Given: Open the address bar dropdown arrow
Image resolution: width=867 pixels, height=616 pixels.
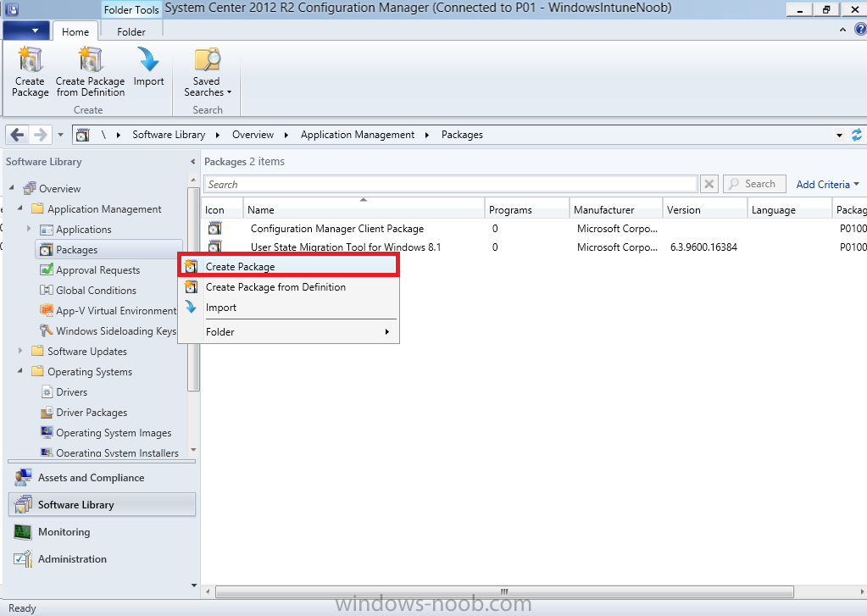Looking at the screenshot, I should point(839,135).
